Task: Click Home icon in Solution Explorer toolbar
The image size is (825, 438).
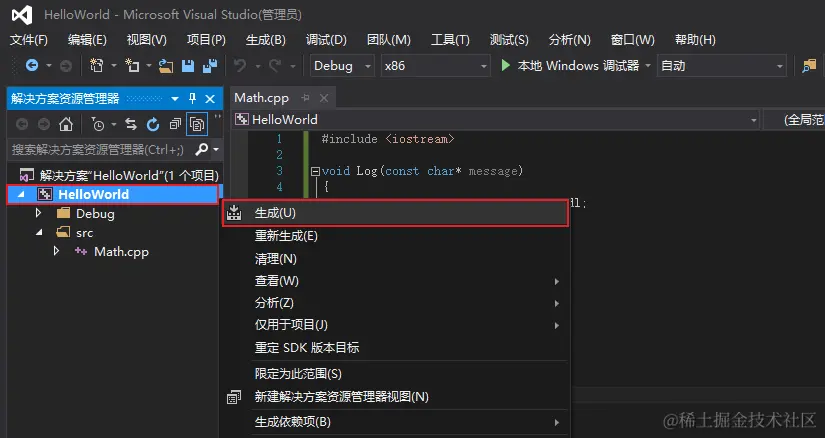Action: (x=66, y=124)
